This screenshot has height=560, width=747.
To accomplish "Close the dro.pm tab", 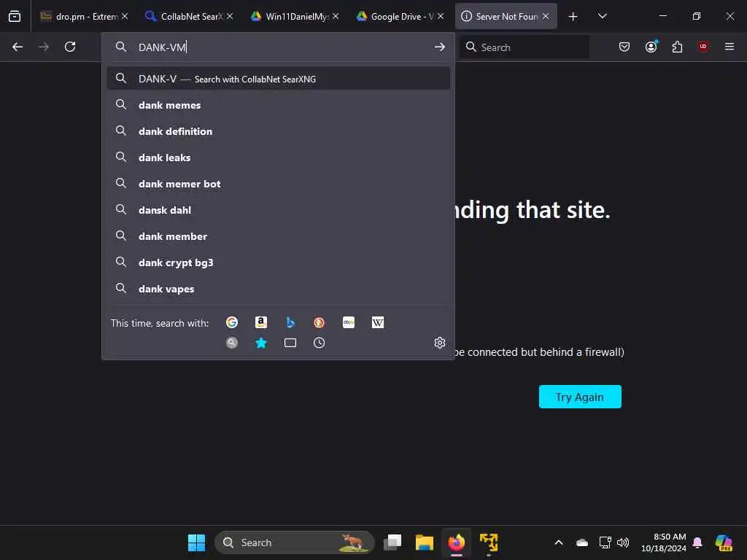I will (124, 16).
